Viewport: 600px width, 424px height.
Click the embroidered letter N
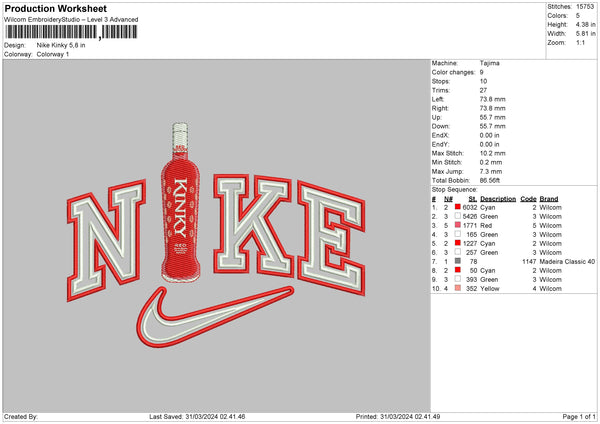point(106,240)
